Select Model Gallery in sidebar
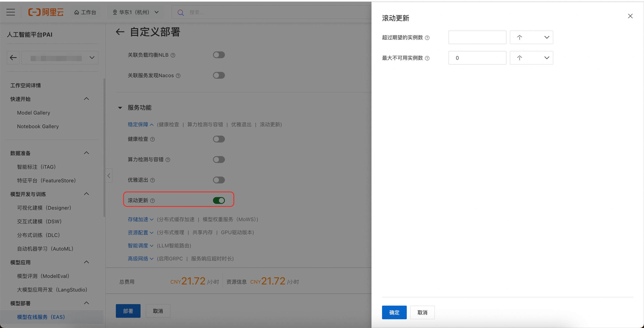 33,113
